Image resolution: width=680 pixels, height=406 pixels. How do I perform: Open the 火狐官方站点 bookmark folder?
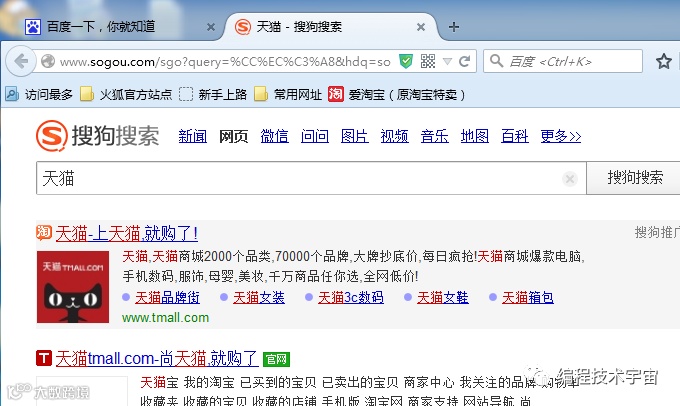pos(126,94)
